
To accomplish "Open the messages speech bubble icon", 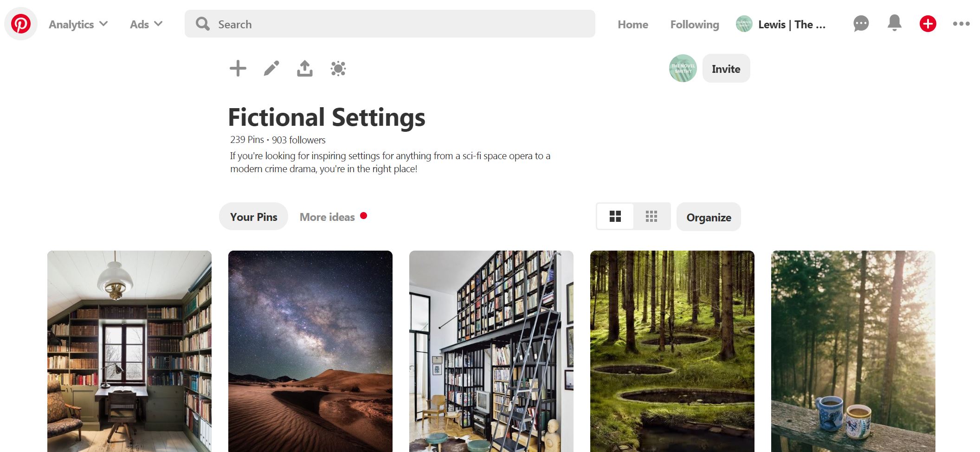I will pos(861,24).
